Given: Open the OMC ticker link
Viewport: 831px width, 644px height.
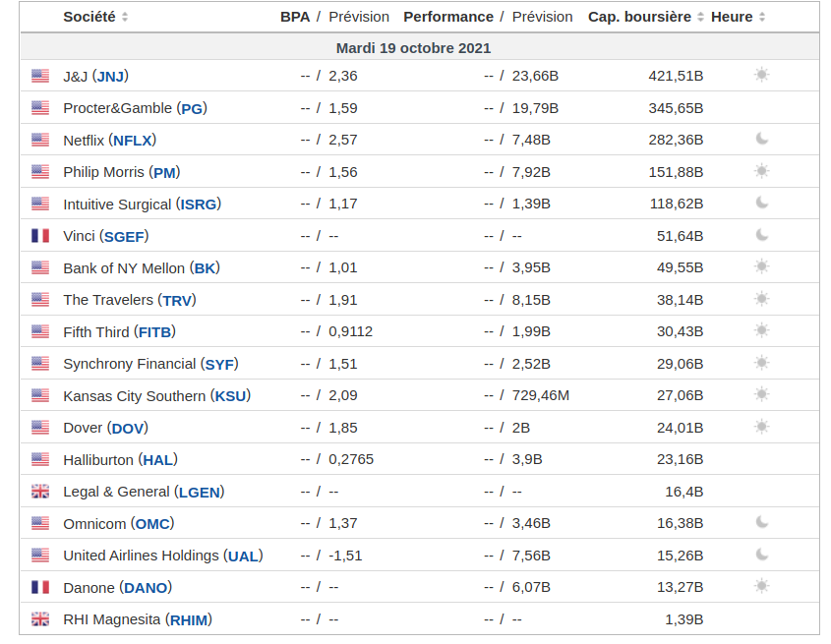Looking at the screenshot, I should (x=152, y=524).
